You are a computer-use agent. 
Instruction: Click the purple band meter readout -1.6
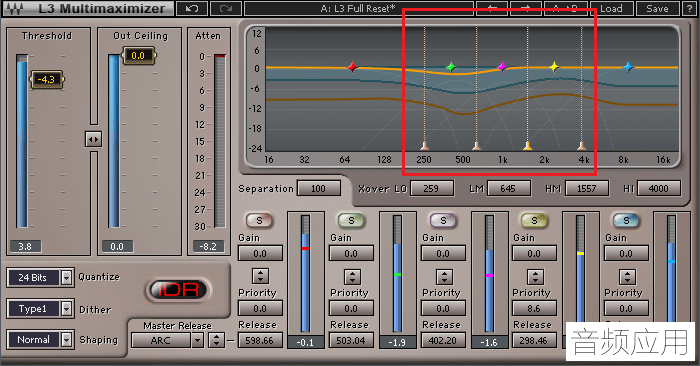[490, 342]
